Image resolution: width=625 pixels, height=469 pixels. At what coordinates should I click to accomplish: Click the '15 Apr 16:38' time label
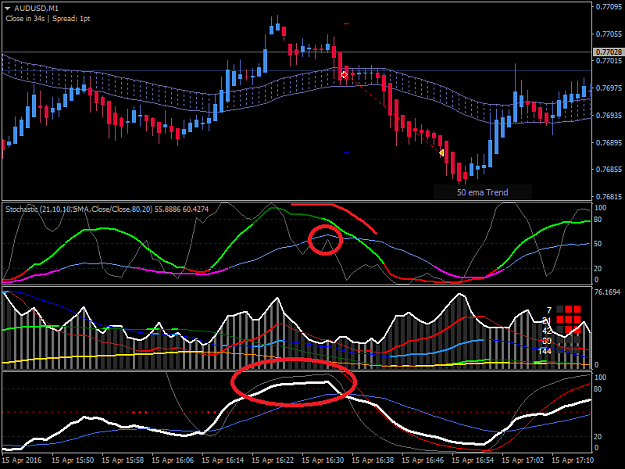tap(373, 460)
